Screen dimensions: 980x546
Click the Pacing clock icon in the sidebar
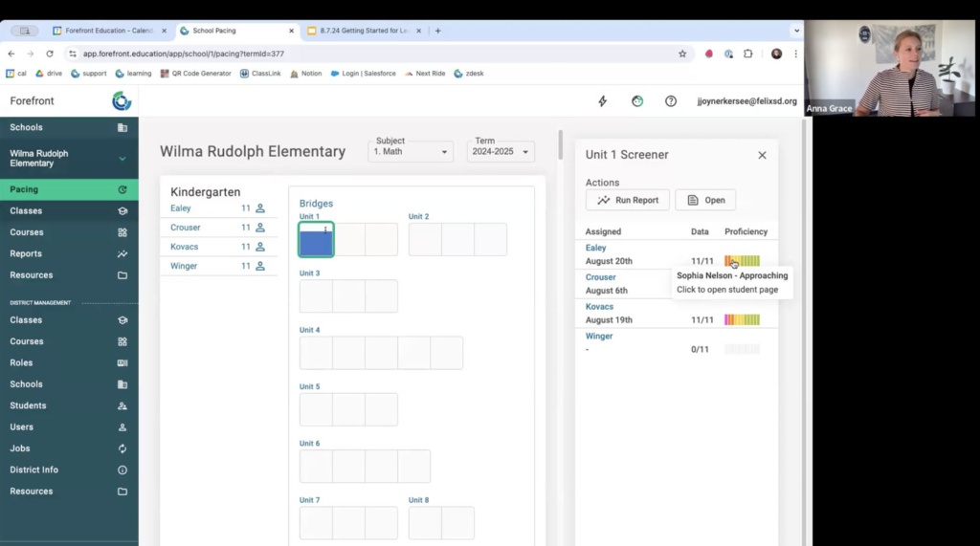(122, 189)
